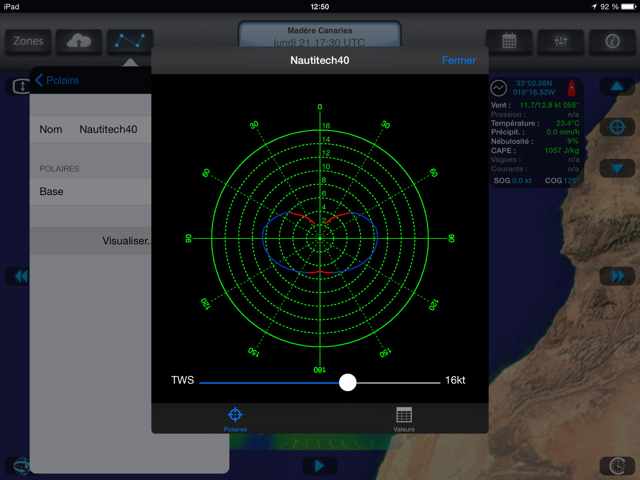Start animation with the play button

[x=320, y=465]
